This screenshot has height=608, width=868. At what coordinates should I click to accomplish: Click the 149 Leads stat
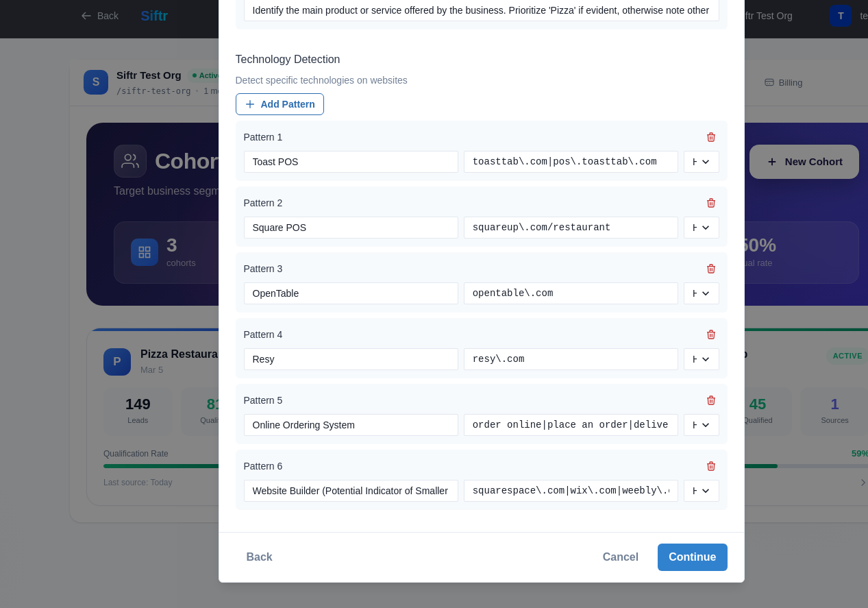click(138, 411)
